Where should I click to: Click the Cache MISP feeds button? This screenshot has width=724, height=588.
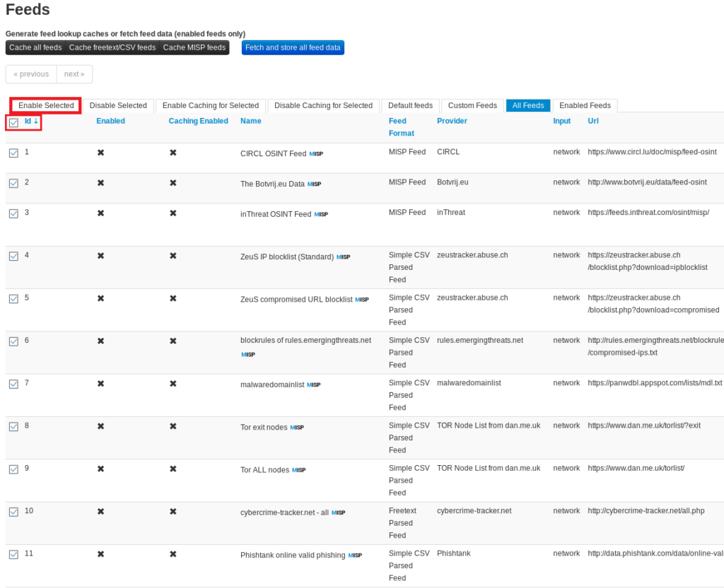(194, 47)
